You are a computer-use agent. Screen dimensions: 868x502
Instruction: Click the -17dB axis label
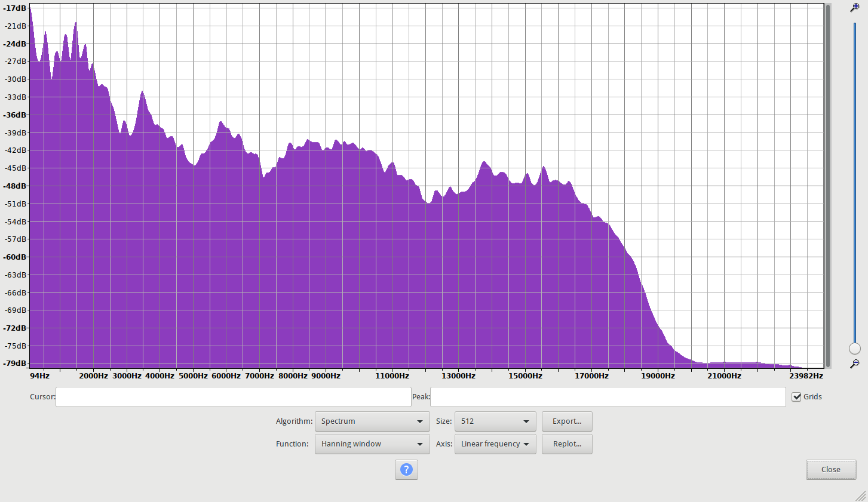point(15,8)
